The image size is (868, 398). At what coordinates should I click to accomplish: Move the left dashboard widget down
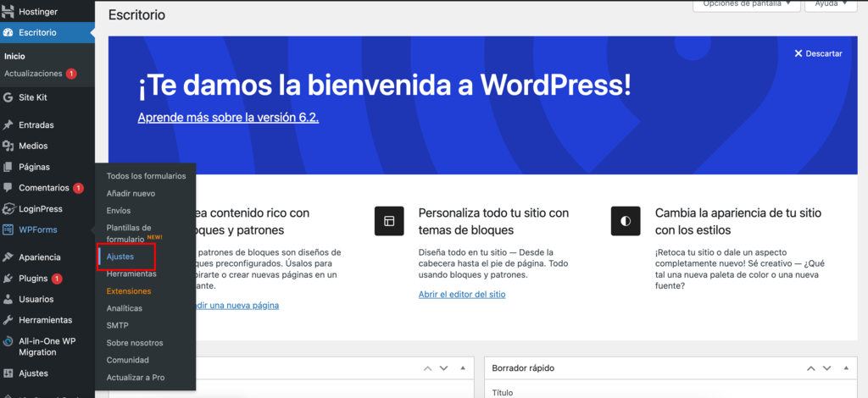[443, 368]
